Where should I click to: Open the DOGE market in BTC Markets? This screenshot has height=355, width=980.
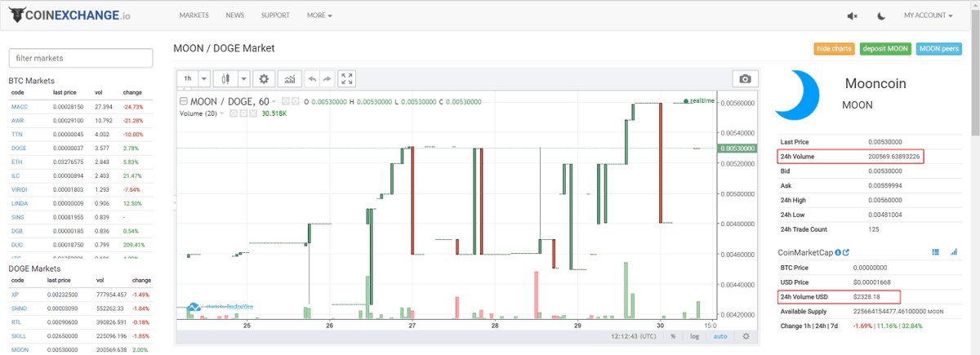(20, 149)
